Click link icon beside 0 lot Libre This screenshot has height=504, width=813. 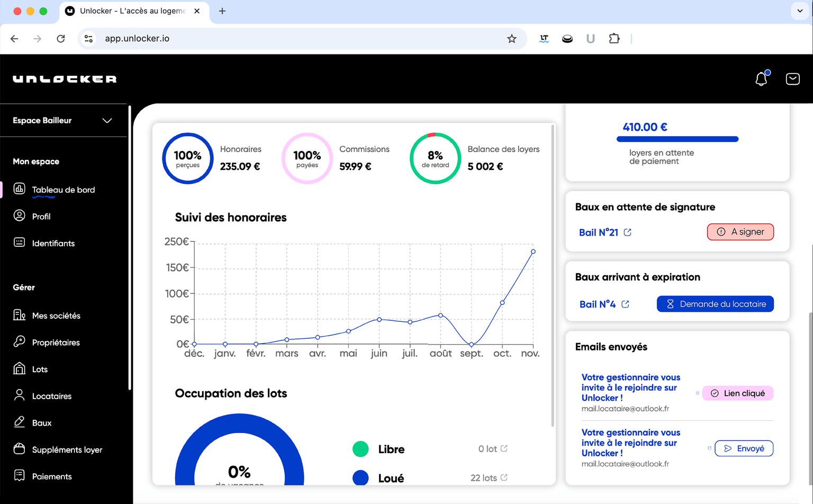(x=504, y=448)
